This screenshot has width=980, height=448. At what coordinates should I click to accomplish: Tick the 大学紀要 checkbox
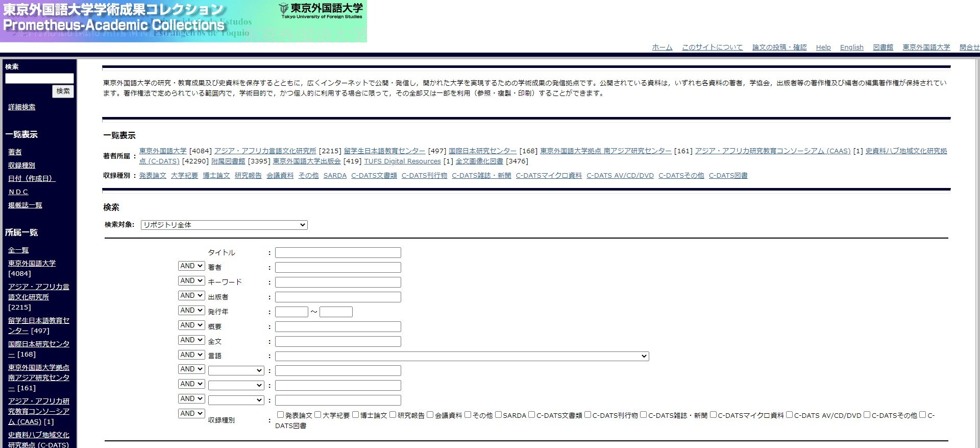[317, 415]
